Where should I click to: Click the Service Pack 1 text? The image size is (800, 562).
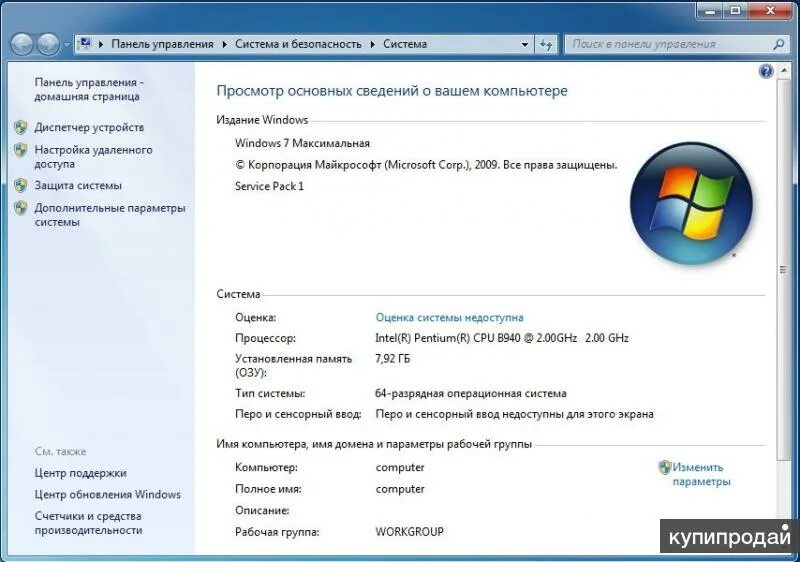click(269, 186)
